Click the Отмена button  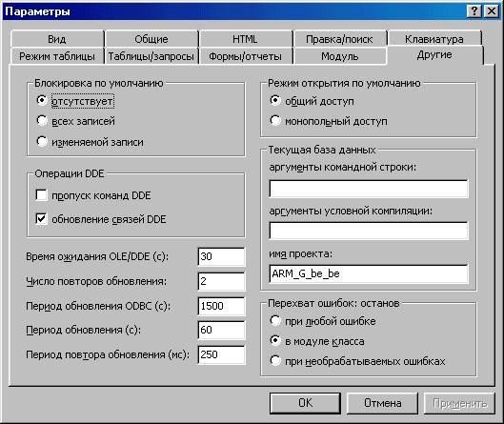[382, 403]
